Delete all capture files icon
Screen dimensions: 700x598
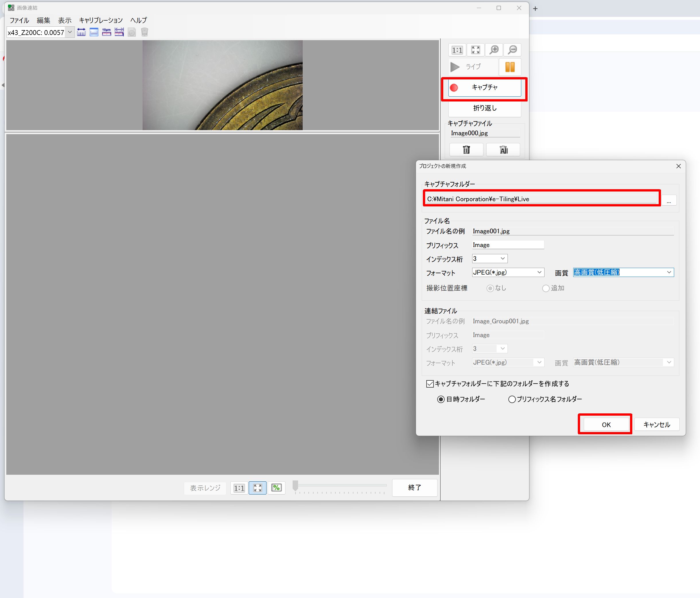tap(503, 150)
